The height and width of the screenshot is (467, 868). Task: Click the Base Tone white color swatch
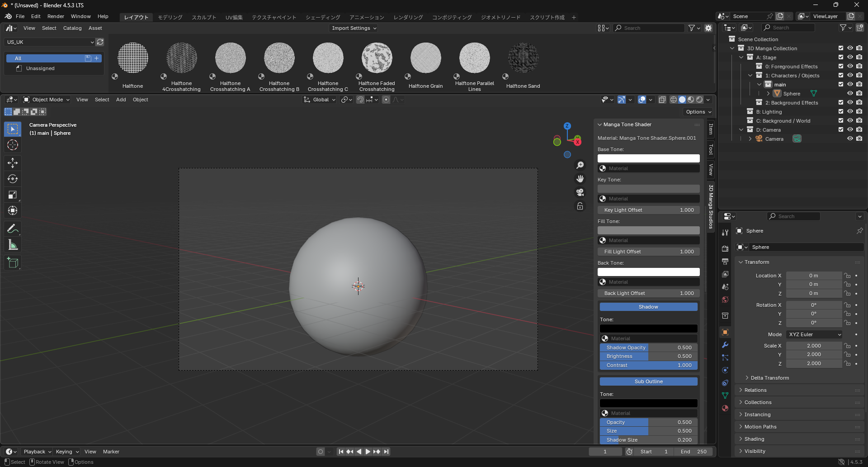point(648,158)
